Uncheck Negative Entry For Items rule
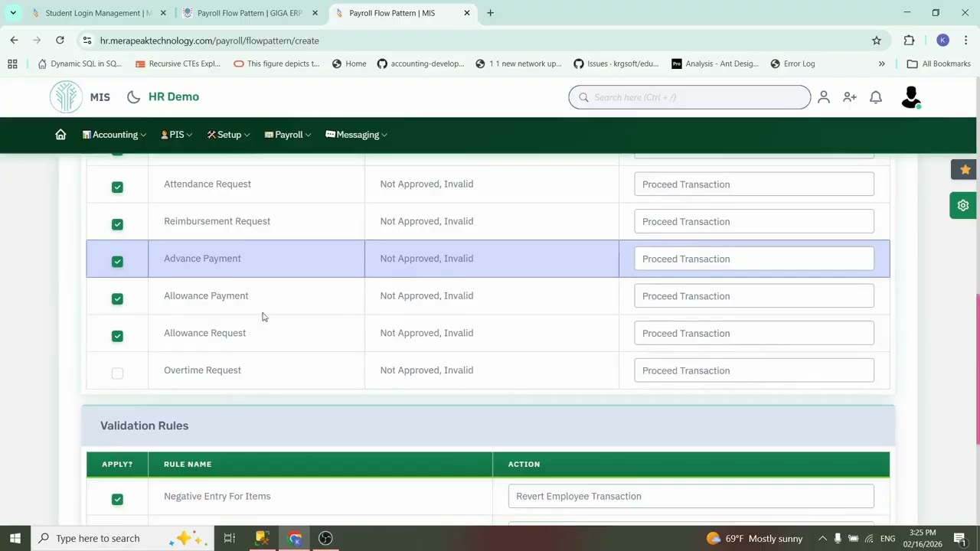 pyautogui.click(x=117, y=499)
